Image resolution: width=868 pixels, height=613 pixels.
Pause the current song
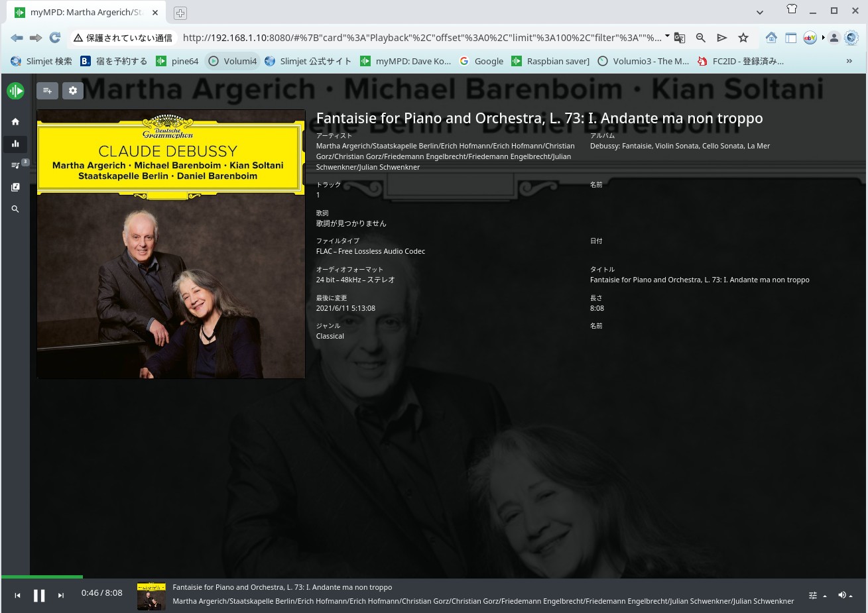click(x=39, y=596)
